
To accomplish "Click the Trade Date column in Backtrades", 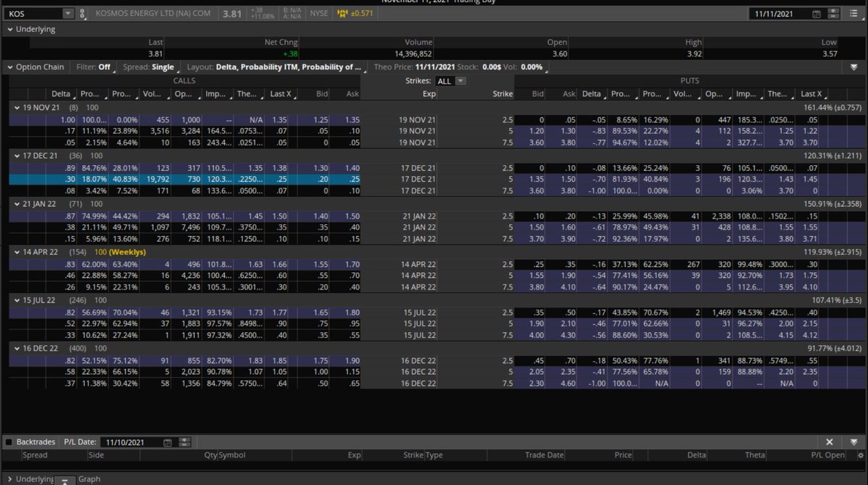I will [545, 455].
